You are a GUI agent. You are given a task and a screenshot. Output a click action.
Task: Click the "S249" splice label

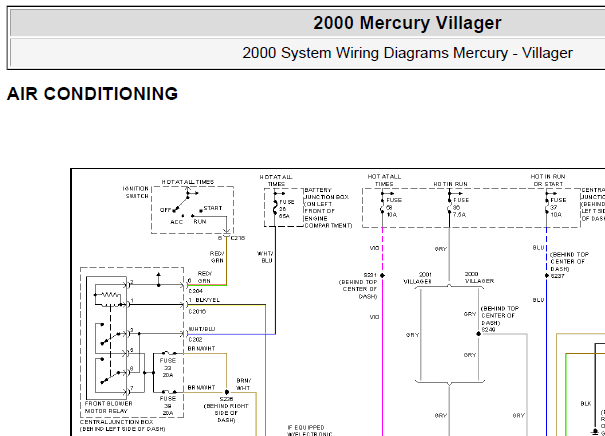pyautogui.click(x=488, y=330)
